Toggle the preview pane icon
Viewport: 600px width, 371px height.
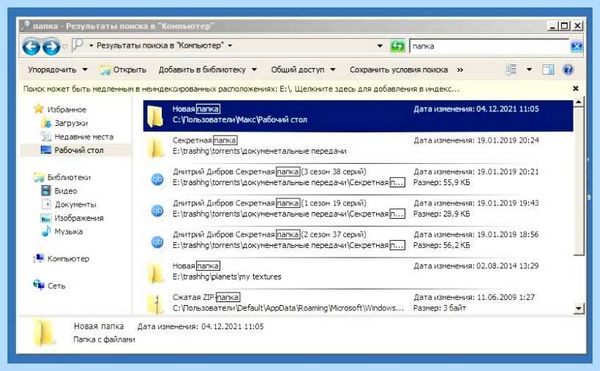coord(548,70)
